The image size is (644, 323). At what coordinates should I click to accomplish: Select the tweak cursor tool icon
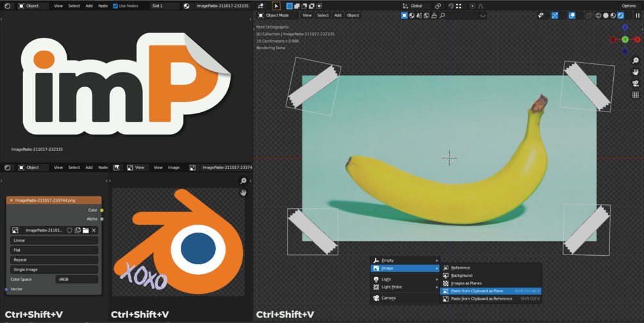pos(276,6)
